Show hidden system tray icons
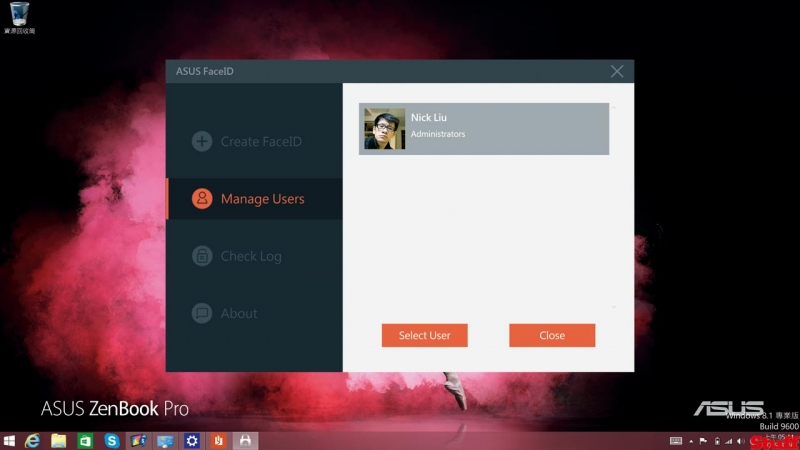Screen dimensions: 800x450 pyautogui.click(x=691, y=441)
